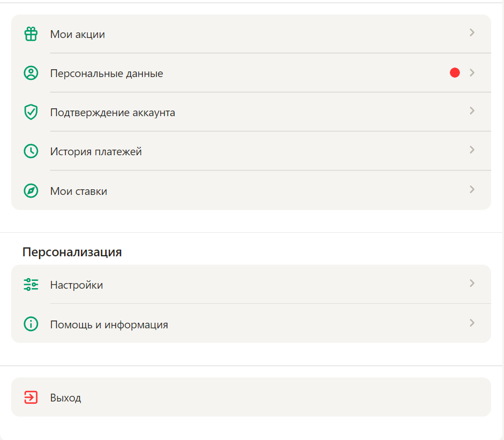Open the Мои ставки text label
Viewport: 504px width, 440px height.
click(x=79, y=191)
